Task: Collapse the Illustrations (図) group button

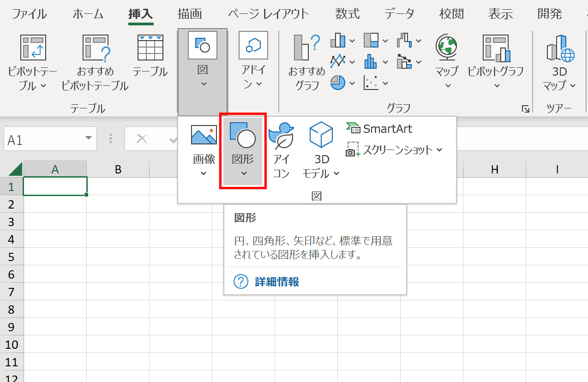Action: pyautogui.click(x=203, y=72)
